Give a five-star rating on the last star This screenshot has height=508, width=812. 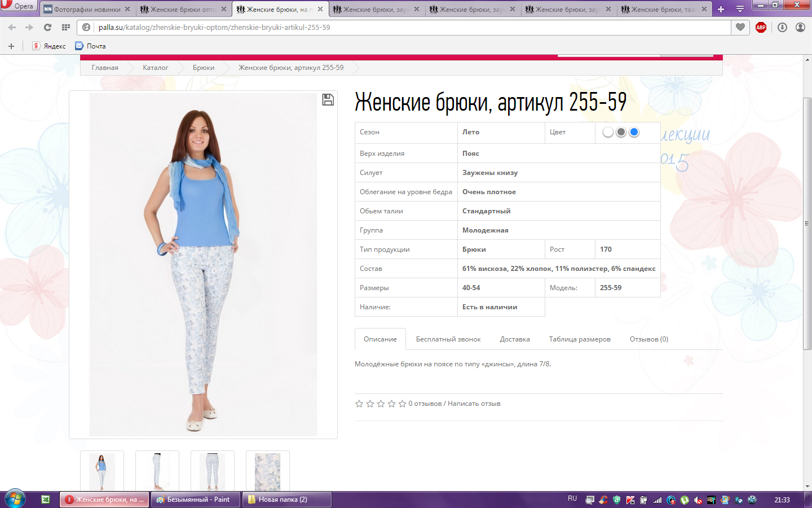[x=402, y=404]
